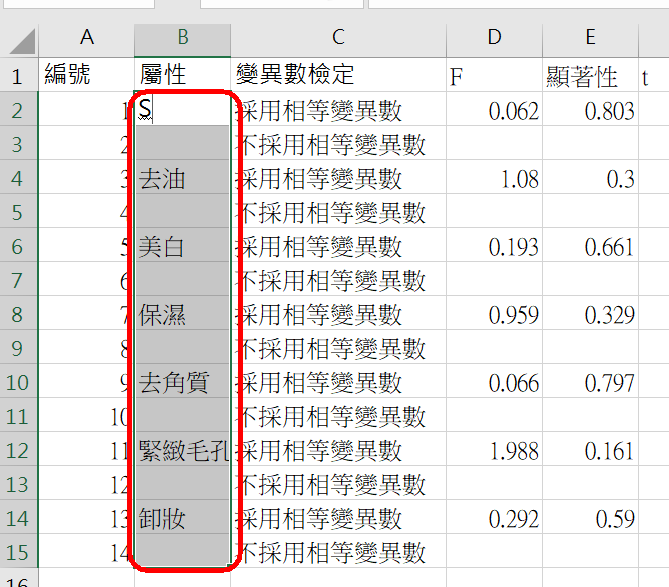
Task: Select row 1 header
Action: 17,76
